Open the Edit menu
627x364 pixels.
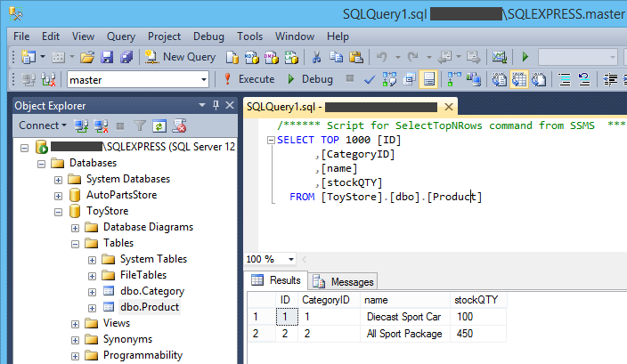click(51, 36)
